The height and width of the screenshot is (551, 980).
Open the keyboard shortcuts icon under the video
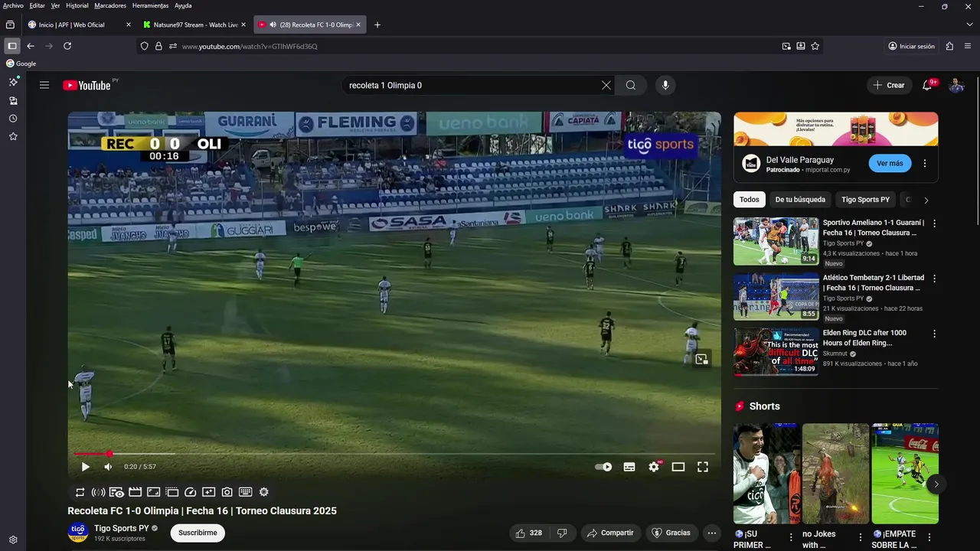coord(246,492)
